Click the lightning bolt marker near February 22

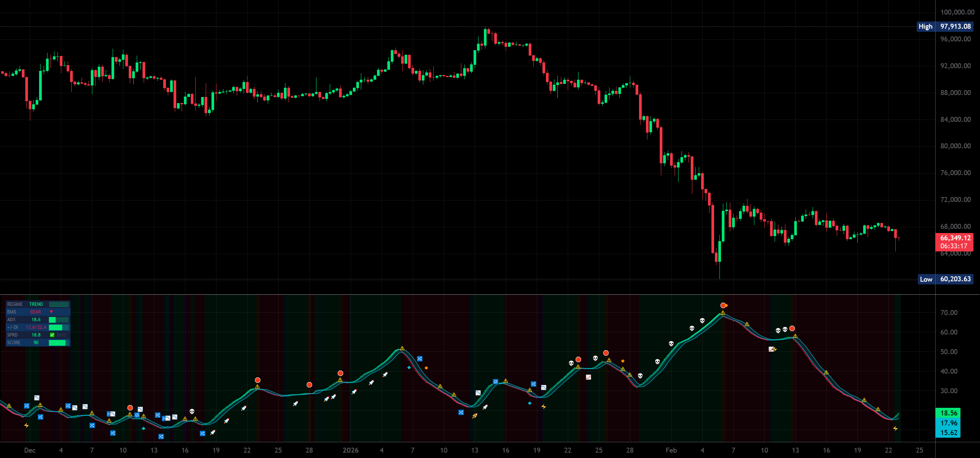[x=895, y=428]
